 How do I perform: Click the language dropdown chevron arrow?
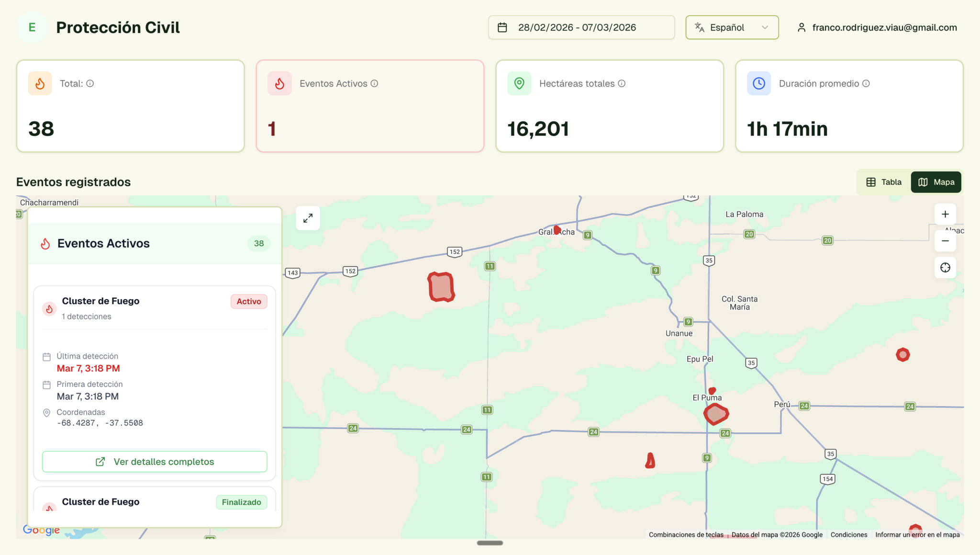[765, 28]
